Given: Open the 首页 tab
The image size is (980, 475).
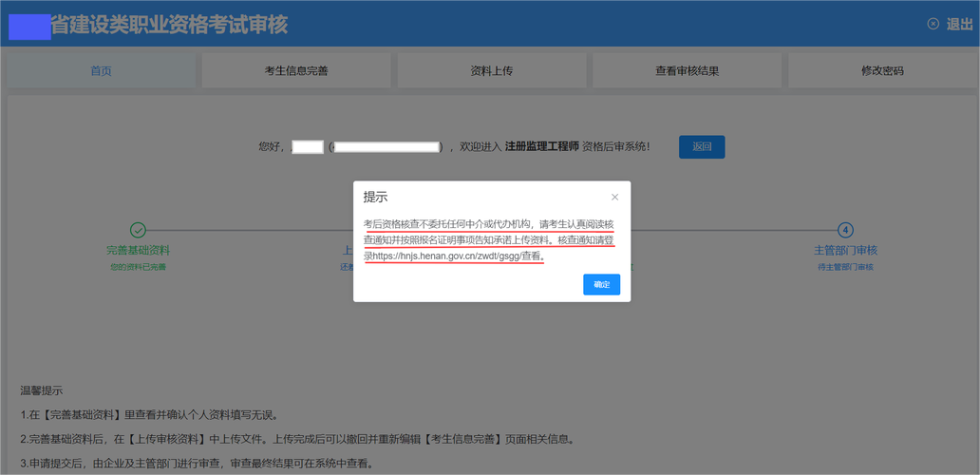Looking at the screenshot, I should tap(102, 70).
